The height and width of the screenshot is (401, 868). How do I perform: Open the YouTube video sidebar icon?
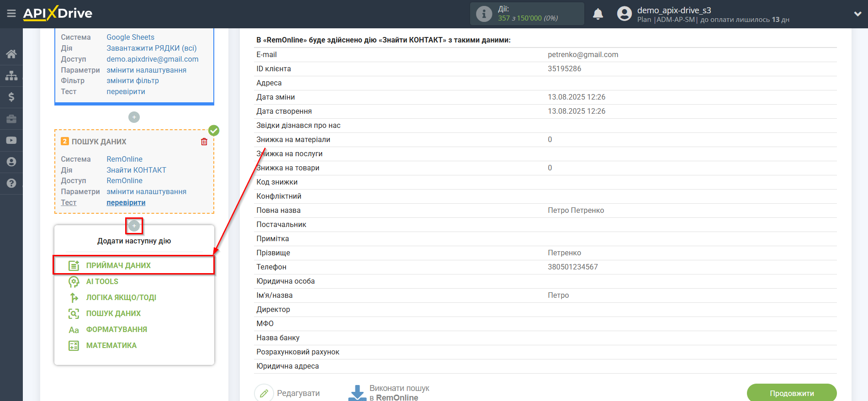coord(11,140)
